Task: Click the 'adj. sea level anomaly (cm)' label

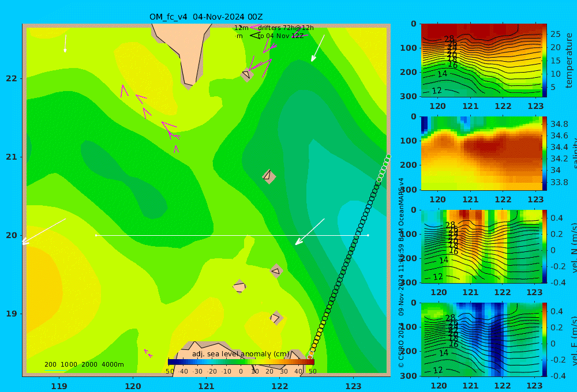Action: tap(241, 354)
